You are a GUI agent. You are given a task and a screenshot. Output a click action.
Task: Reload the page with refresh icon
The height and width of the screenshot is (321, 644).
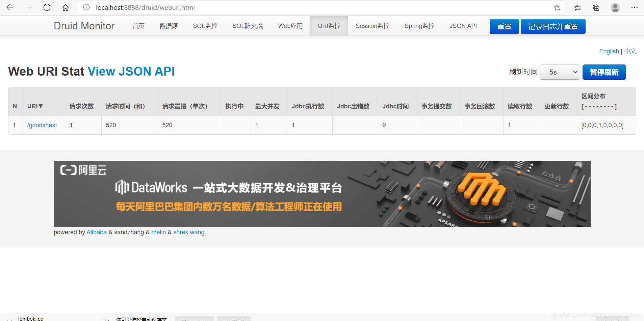coord(47,7)
